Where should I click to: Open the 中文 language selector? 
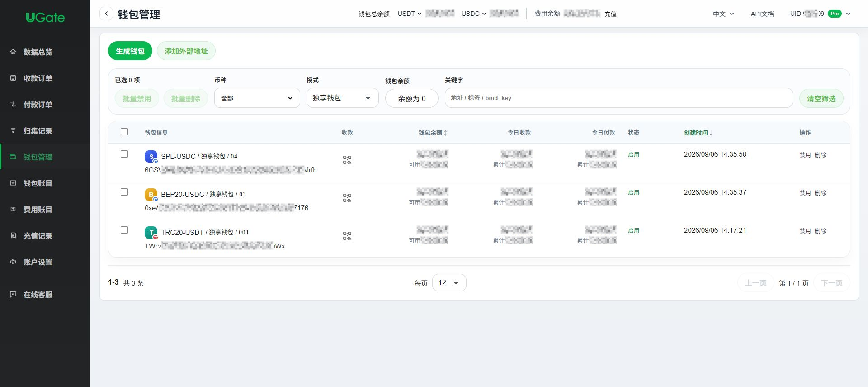click(x=723, y=14)
